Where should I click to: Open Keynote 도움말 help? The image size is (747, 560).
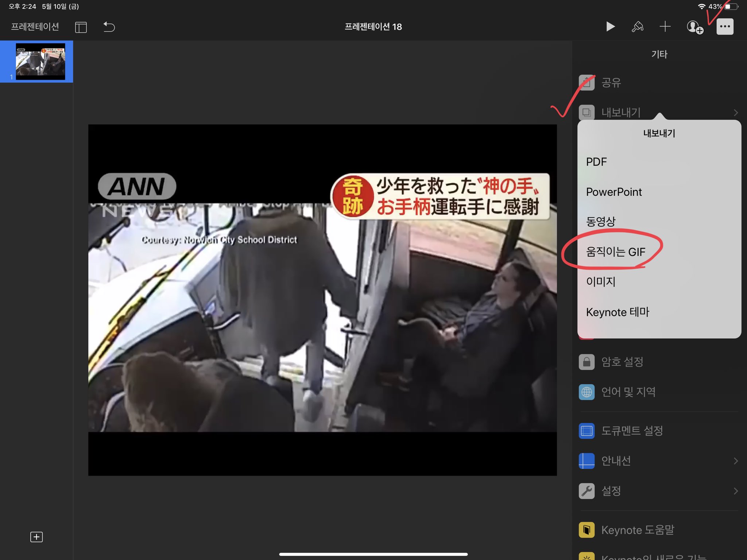pyautogui.click(x=638, y=530)
